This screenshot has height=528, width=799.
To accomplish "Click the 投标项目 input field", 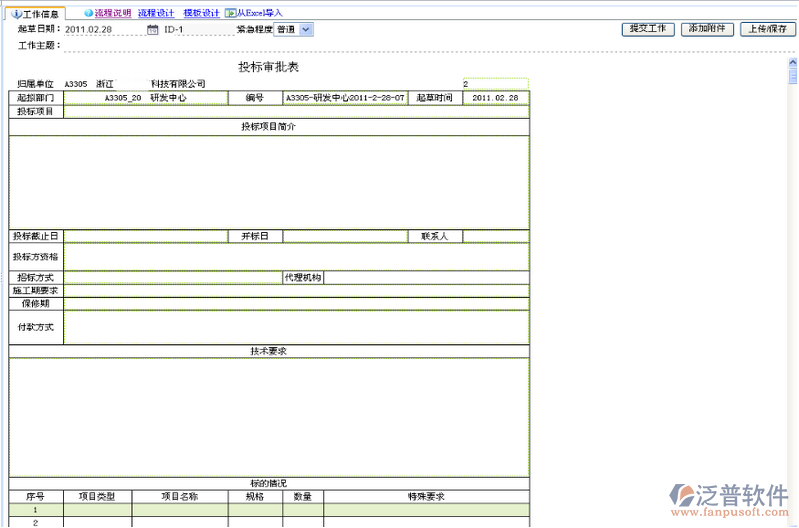I will pos(296,112).
